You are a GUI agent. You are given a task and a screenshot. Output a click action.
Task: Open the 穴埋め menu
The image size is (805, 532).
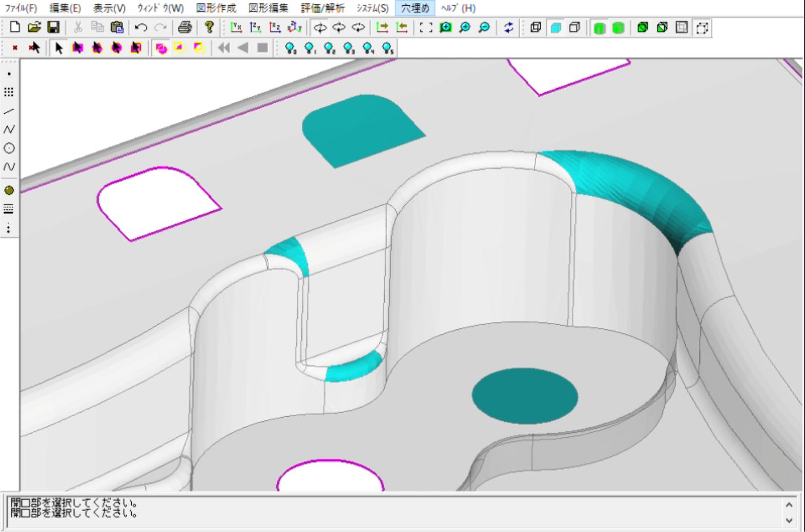pos(415,8)
